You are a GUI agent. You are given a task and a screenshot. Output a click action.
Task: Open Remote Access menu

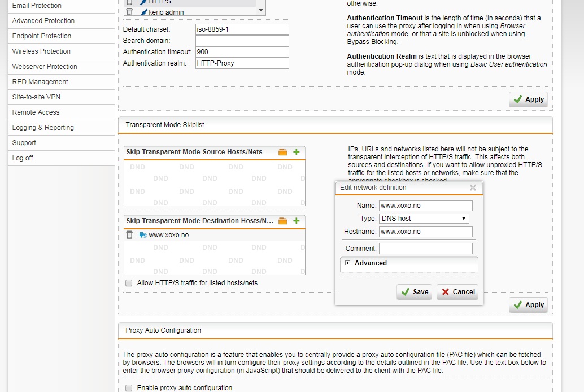tap(61, 112)
